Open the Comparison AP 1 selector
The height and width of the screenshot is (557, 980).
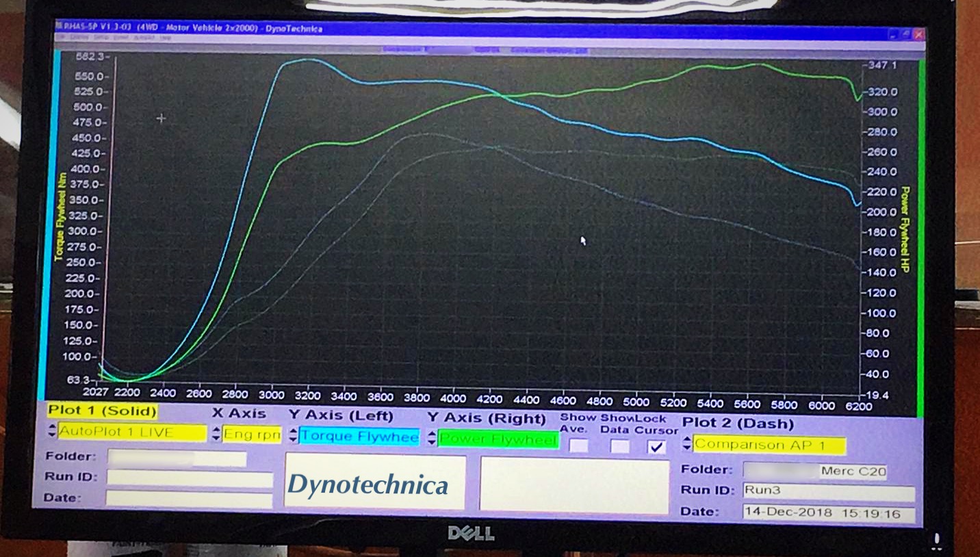pos(770,445)
